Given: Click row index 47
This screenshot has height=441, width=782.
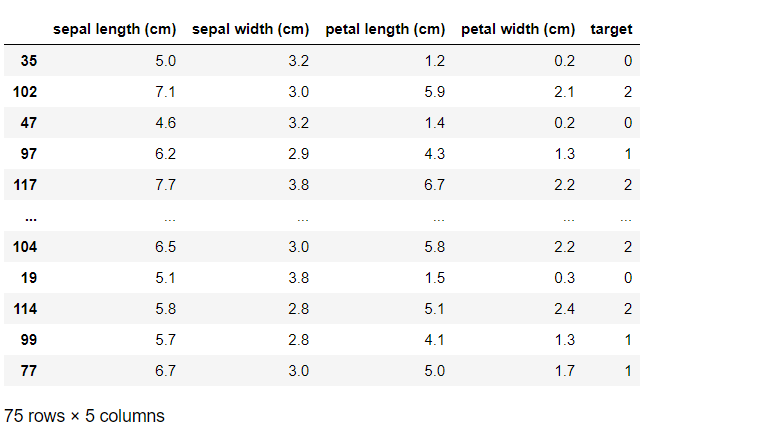Looking at the screenshot, I should tap(28, 122).
